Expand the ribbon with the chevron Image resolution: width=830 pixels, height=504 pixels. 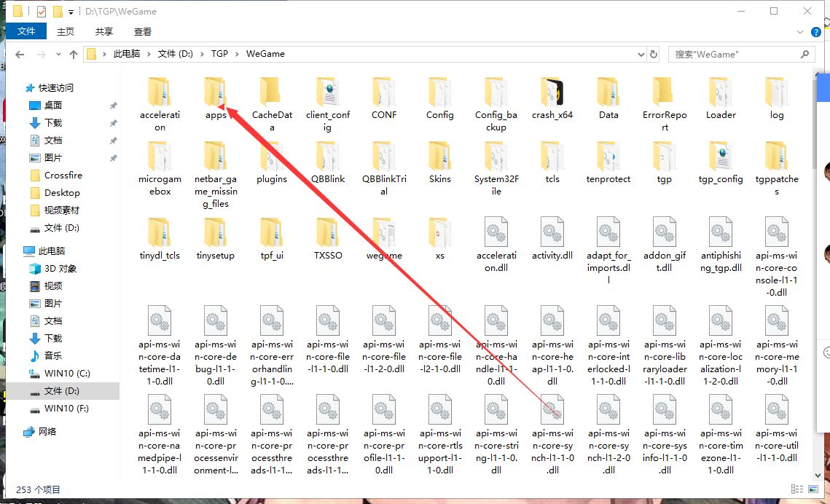tap(800, 32)
